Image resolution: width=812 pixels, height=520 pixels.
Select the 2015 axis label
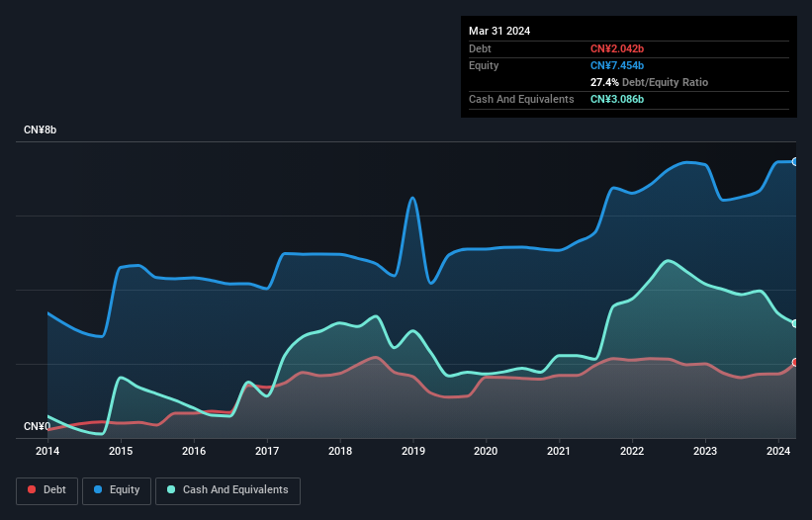point(120,451)
